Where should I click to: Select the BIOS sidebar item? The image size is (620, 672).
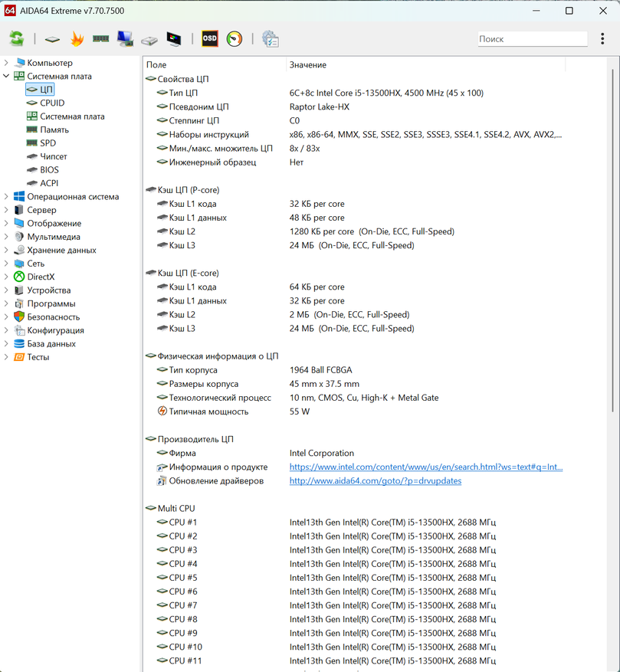tap(49, 170)
